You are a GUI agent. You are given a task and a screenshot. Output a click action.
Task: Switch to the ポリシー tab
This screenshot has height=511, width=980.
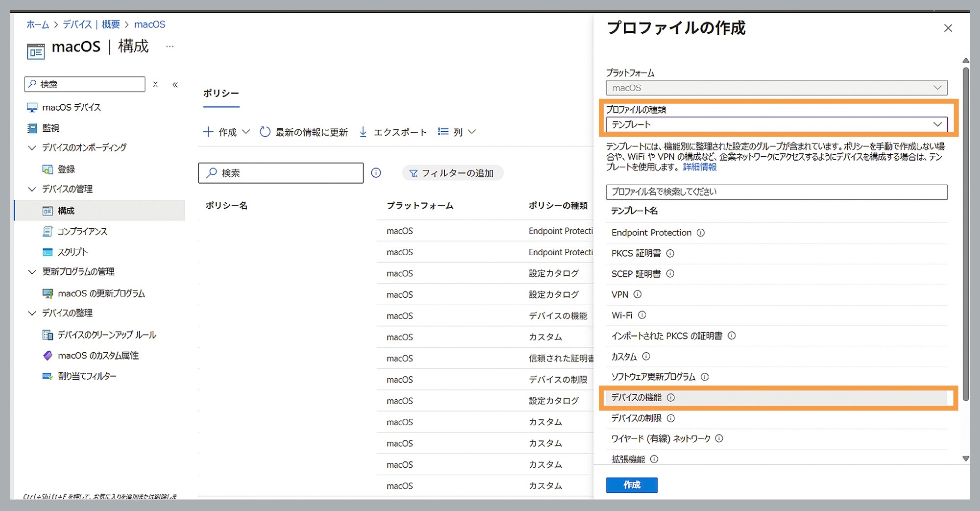tap(221, 93)
